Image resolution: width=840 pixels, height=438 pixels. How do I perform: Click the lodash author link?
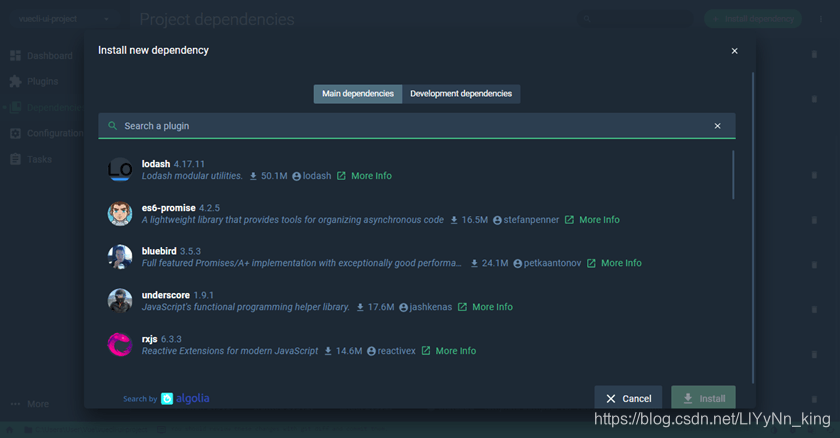coord(317,176)
